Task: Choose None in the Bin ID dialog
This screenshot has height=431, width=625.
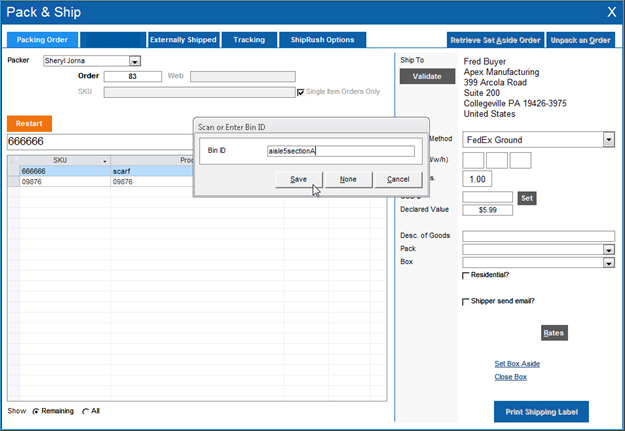Action: (x=348, y=179)
